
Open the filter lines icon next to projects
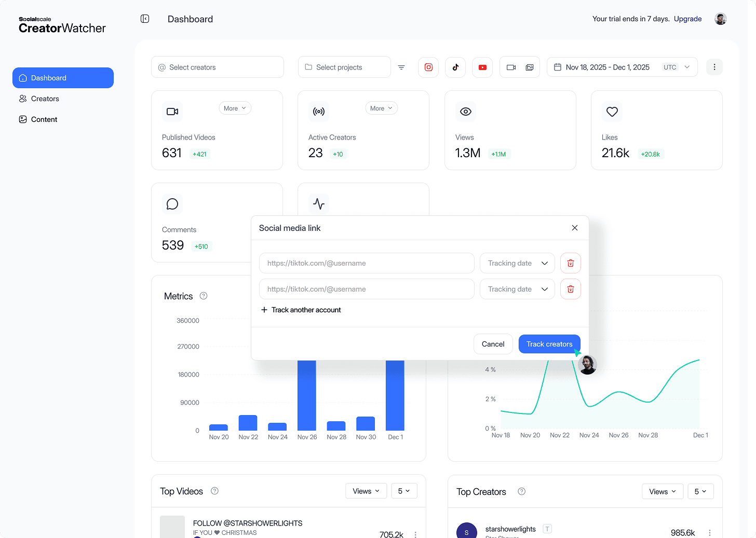pyautogui.click(x=401, y=67)
